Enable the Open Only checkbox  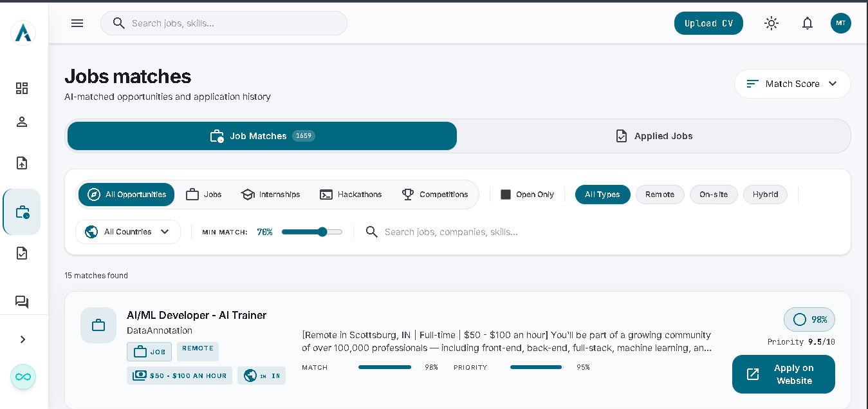tap(506, 195)
